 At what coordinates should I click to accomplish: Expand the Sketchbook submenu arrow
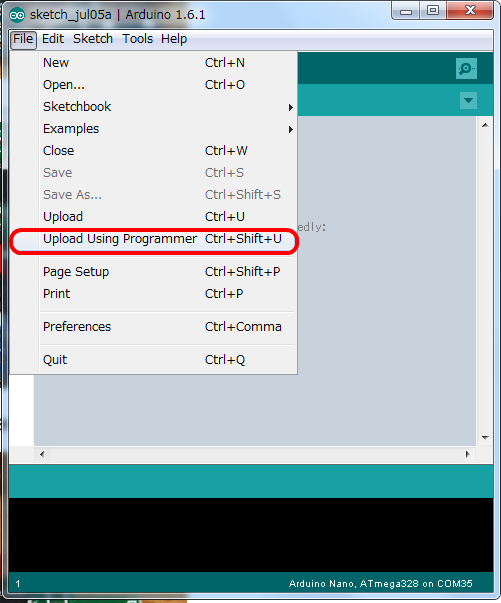coord(291,107)
